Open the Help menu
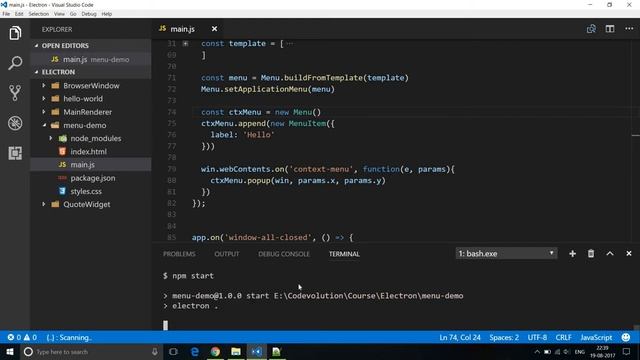Screen dimensions: 640x360 107,14
